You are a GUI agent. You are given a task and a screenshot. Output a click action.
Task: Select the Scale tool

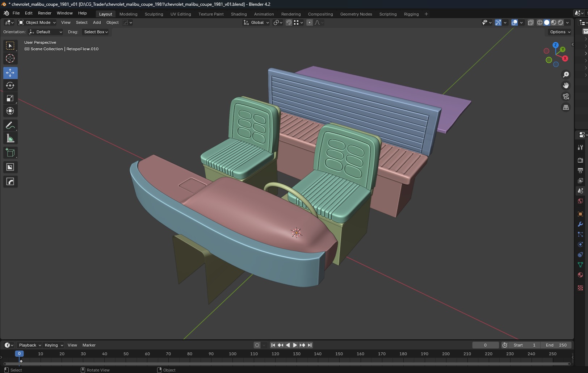[x=10, y=98]
